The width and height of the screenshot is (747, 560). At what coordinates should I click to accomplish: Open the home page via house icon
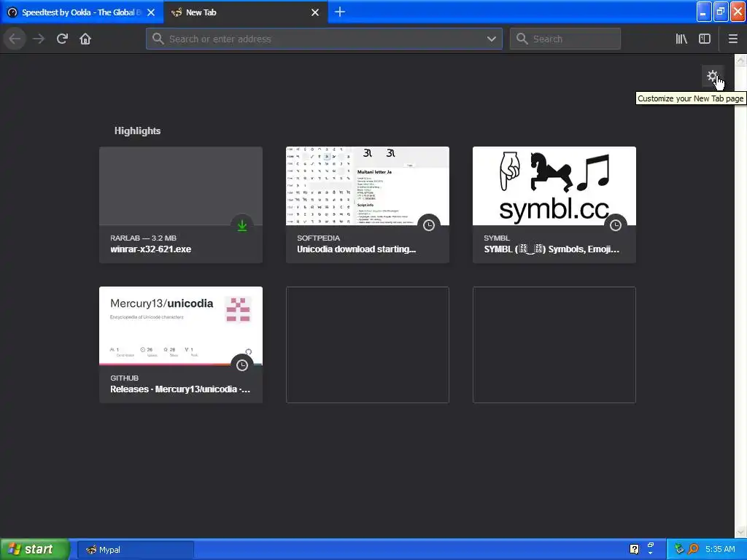click(85, 39)
